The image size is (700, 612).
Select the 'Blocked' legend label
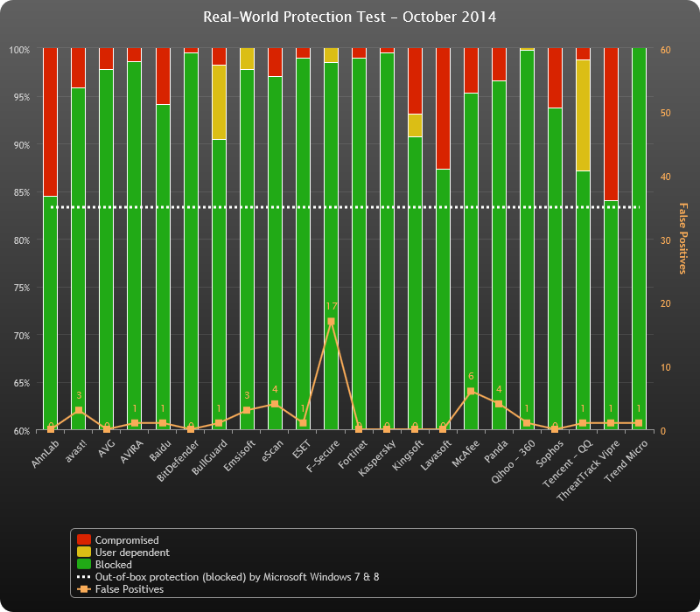tap(114, 564)
